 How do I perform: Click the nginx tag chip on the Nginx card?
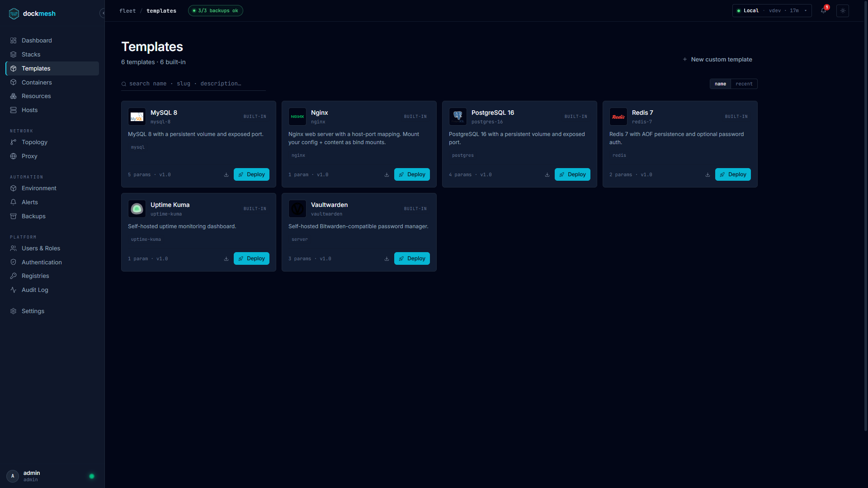[x=298, y=156]
